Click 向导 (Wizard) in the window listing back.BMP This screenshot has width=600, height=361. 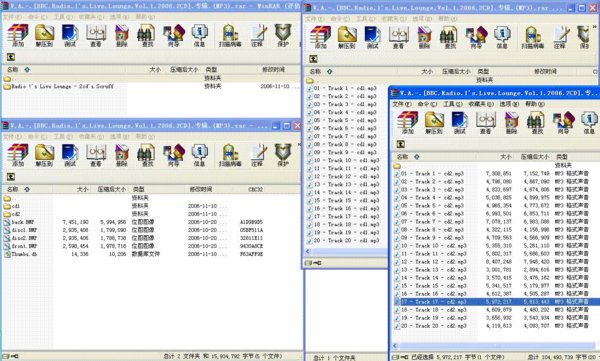(173, 155)
